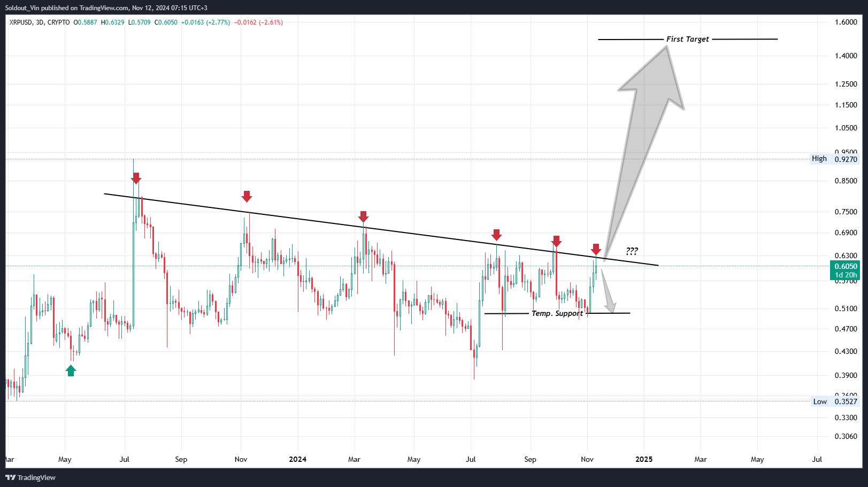868x487 pixels.
Task: Click the 1.4000 price axis label
Action: [846, 56]
